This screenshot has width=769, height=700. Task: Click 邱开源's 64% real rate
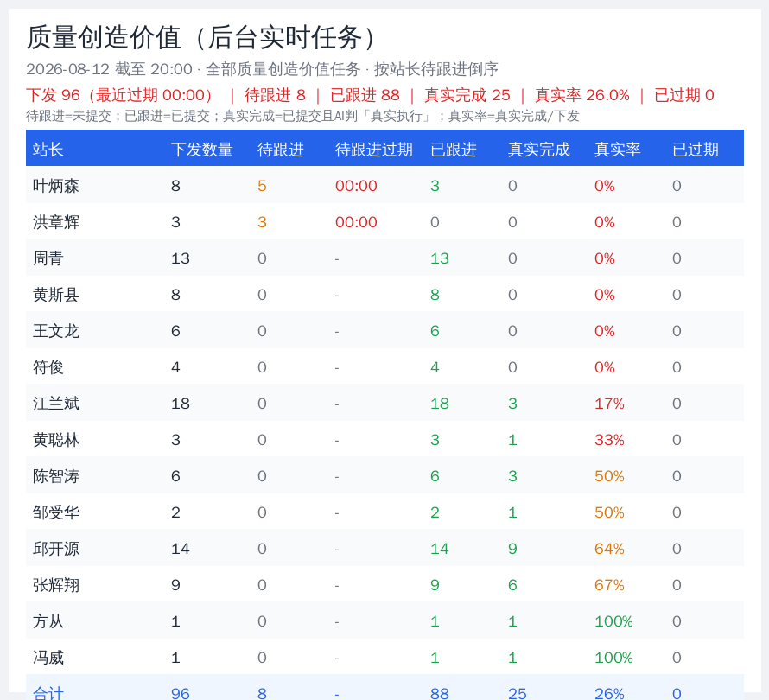(x=609, y=549)
